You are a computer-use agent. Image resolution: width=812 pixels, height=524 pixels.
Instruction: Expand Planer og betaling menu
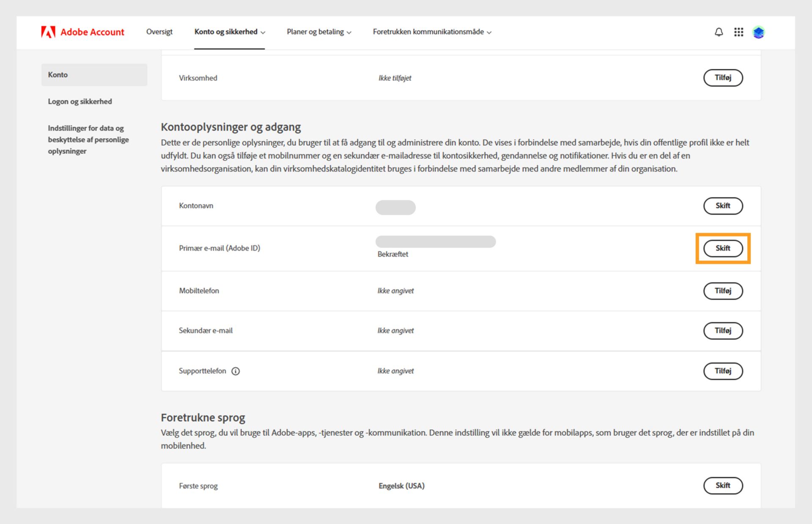coord(319,32)
